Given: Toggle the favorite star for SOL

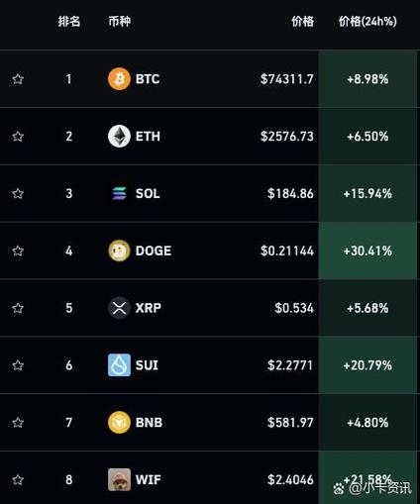Looking at the screenshot, I should 18,193.
